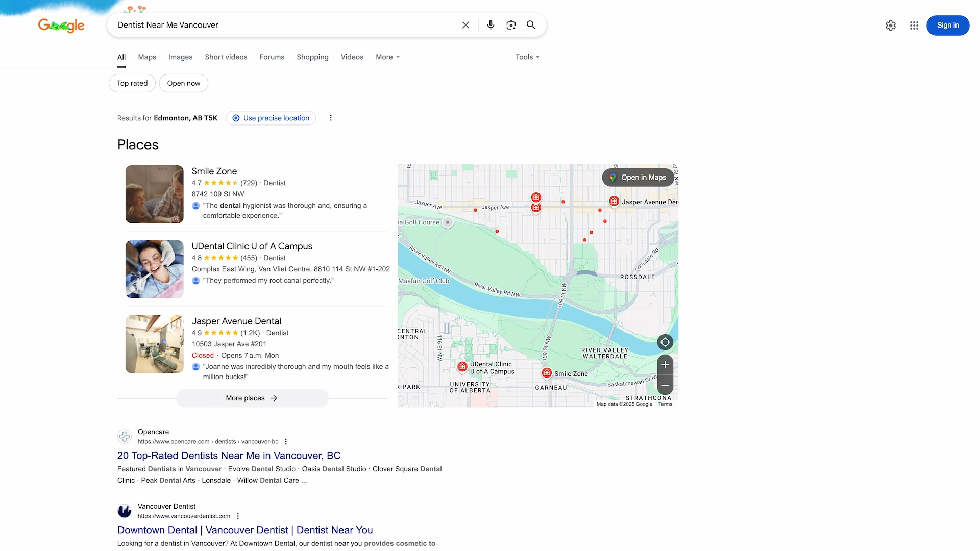Open the Forums tab

point(272,57)
